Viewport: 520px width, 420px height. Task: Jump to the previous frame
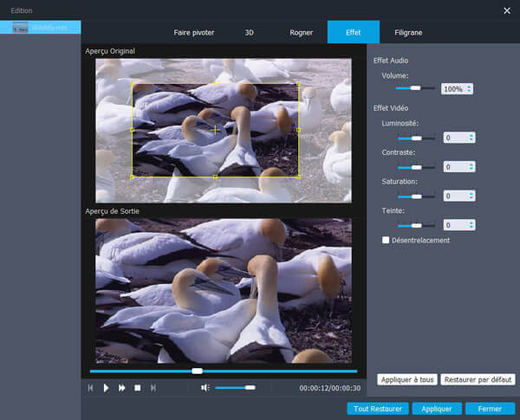90,388
